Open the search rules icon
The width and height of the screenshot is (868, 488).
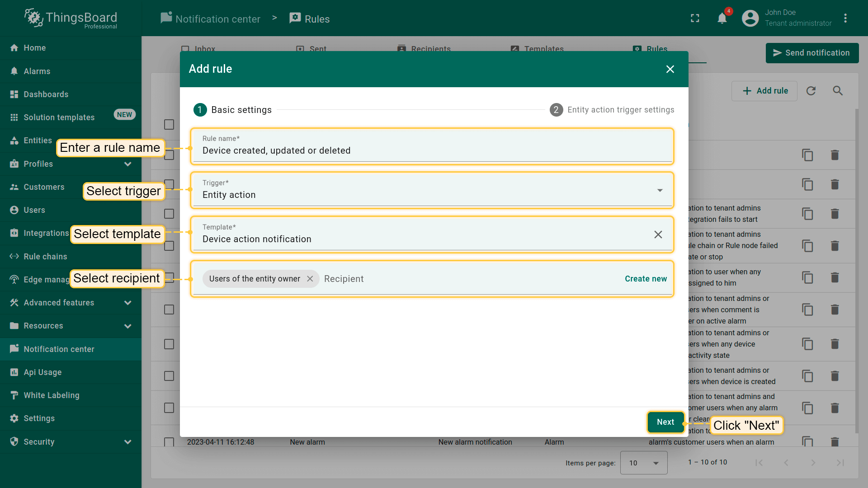click(x=838, y=91)
